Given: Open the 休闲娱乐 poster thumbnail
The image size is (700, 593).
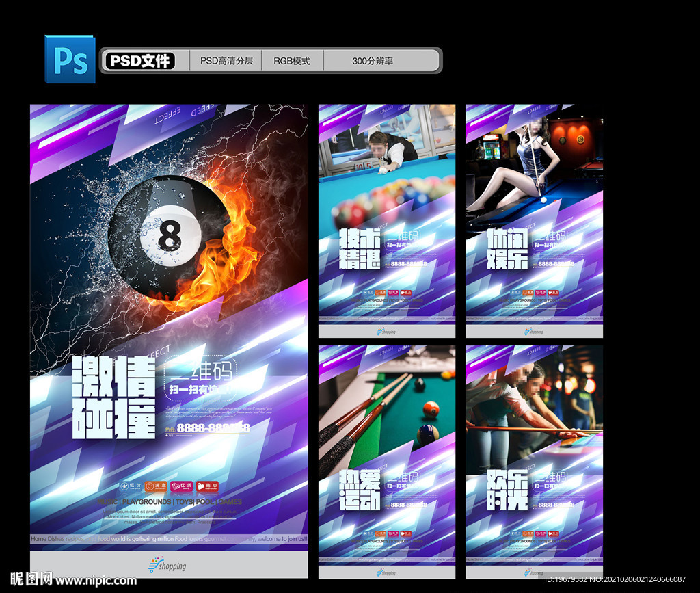Looking at the screenshot, I should pyautogui.click(x=535, y=221).
